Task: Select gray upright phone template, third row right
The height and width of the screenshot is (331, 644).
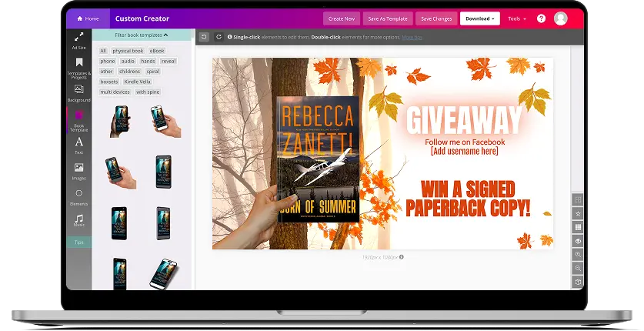Action: coord(163,223)
